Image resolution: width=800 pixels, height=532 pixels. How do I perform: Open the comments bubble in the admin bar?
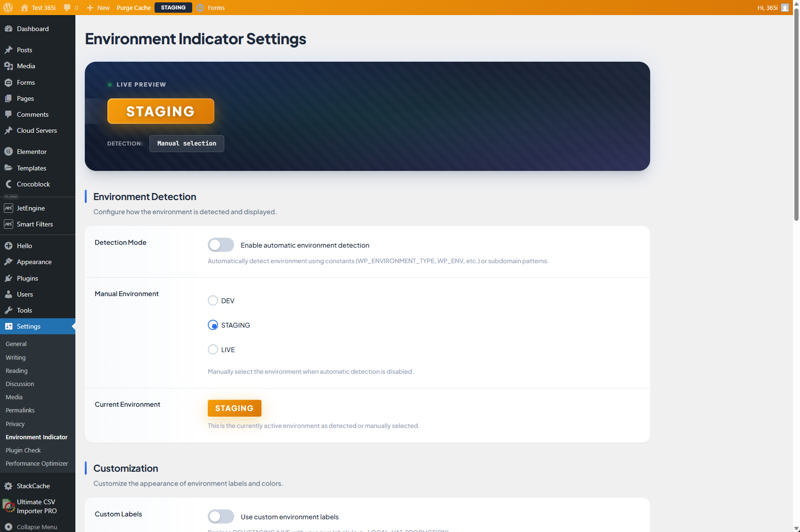click(x=68, y=8)
